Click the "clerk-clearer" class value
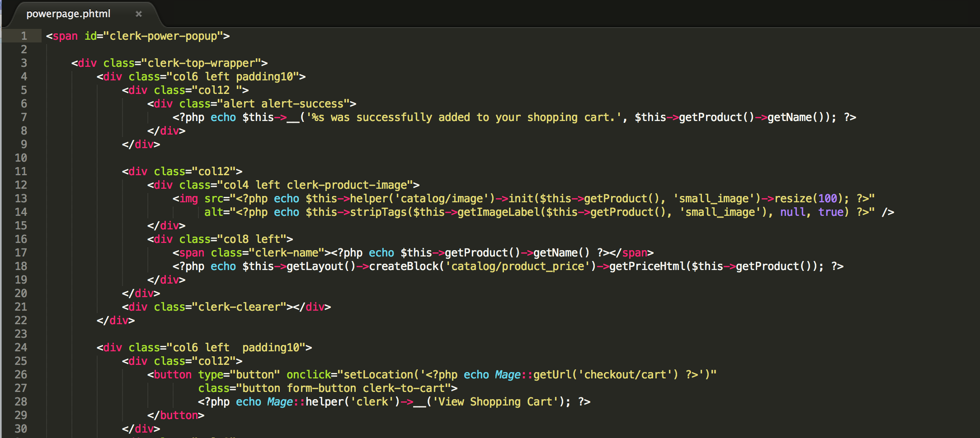This screenshot has height=438, width=980. 242,307
